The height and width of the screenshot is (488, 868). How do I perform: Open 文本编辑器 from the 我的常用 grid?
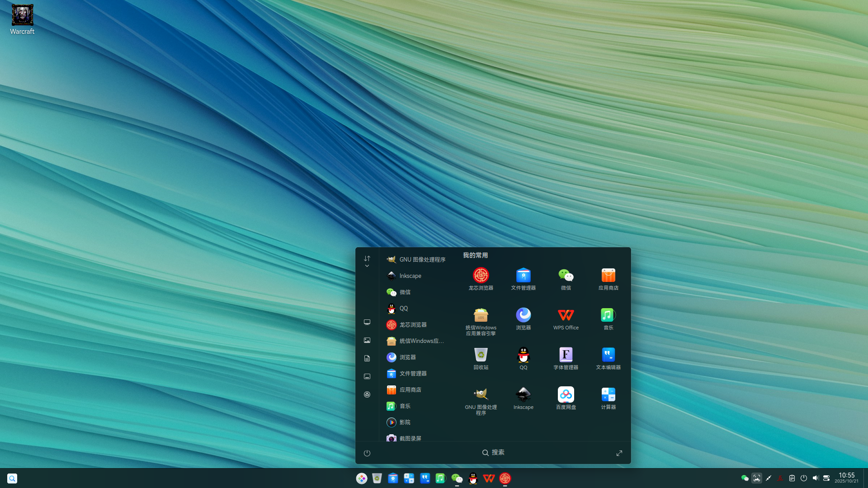(608, 358)
